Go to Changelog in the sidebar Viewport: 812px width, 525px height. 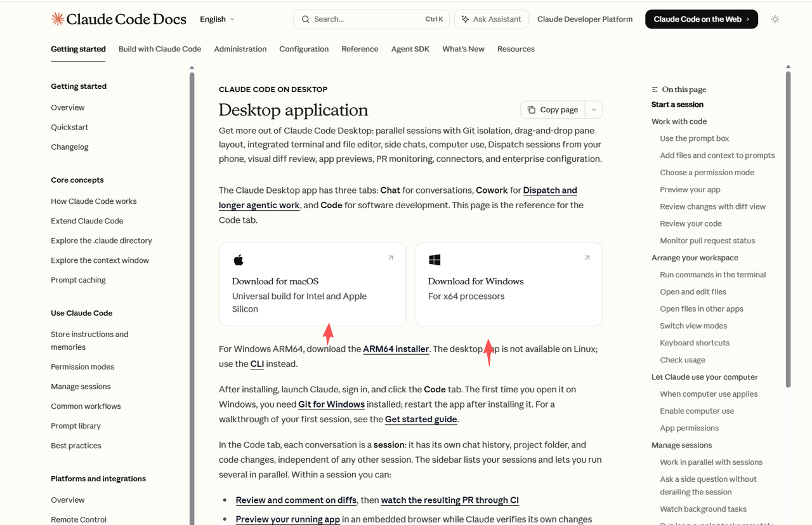coord(69,147)
